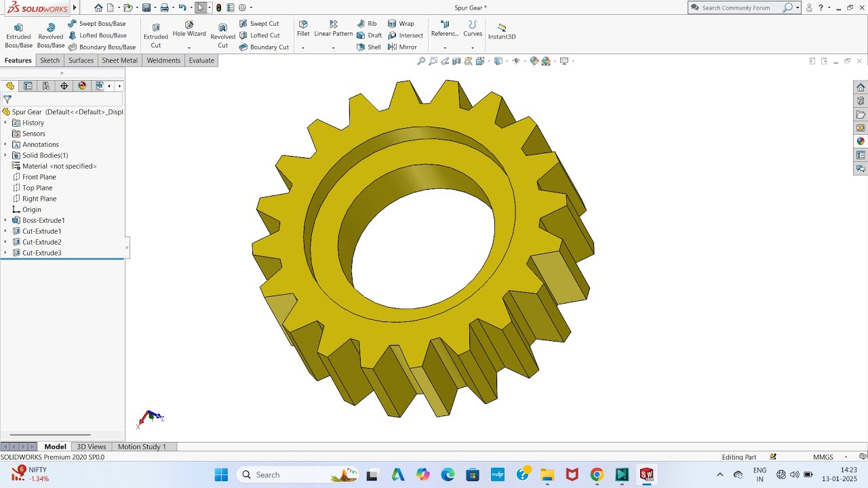Switch to the Surfaces tab
Viewport: 868px width, 488px height.
(81, 60)
